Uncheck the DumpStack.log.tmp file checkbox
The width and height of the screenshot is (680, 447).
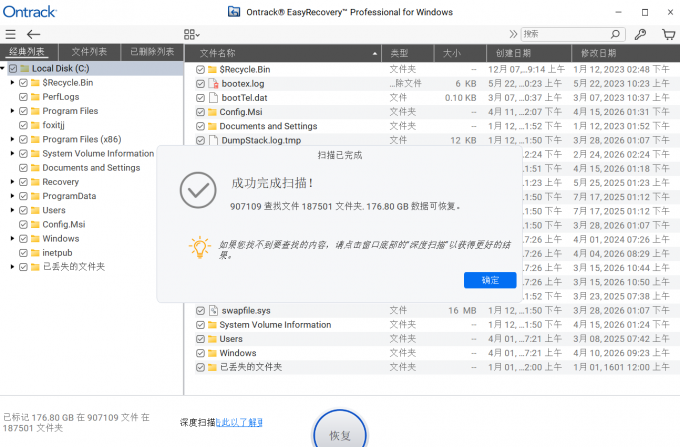point(200,140)
